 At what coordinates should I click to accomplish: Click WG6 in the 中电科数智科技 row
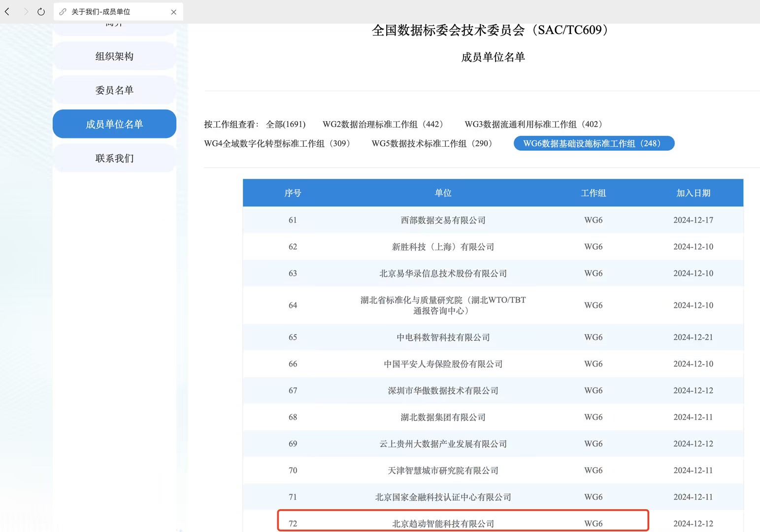593,337
